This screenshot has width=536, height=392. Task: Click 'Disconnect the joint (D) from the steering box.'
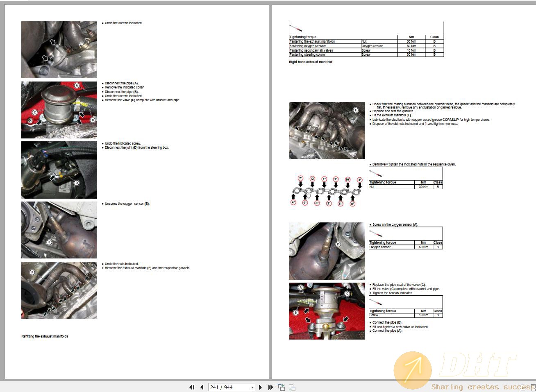tap(136, 147)
